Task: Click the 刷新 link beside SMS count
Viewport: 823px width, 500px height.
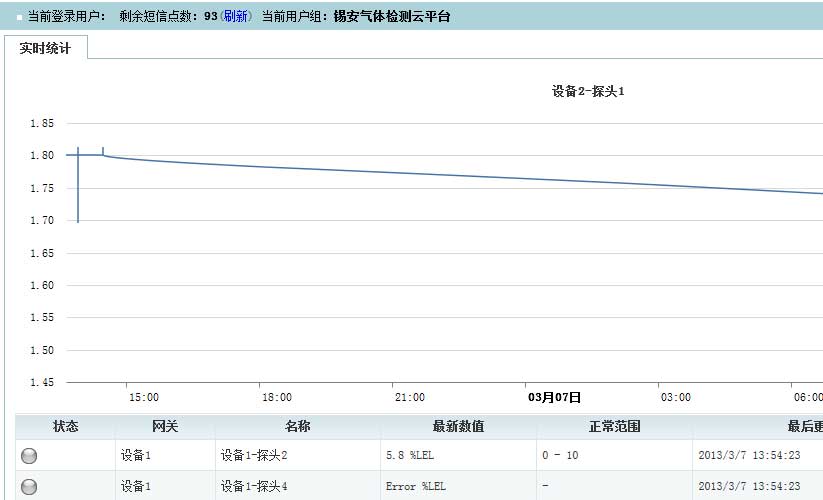Action: click(x=235, y=17)
